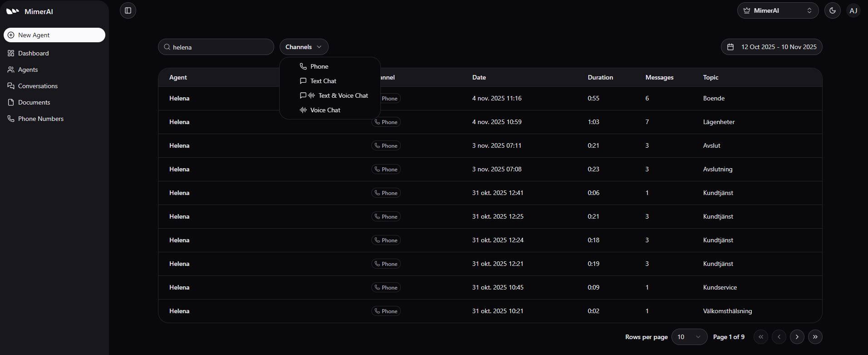Go to next page arrow
This screenshot has height=355, width=868.
[797, 337]
